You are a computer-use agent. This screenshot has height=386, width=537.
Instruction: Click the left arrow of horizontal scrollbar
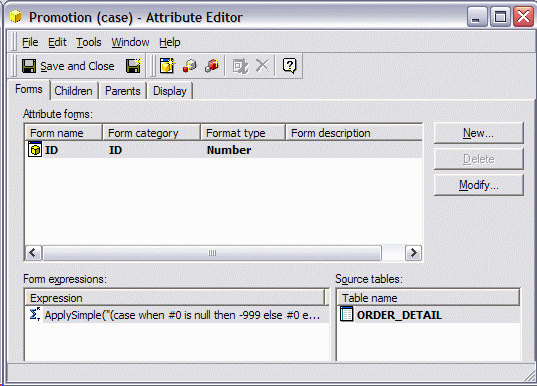pyautogui.click(x=33, y=253)
